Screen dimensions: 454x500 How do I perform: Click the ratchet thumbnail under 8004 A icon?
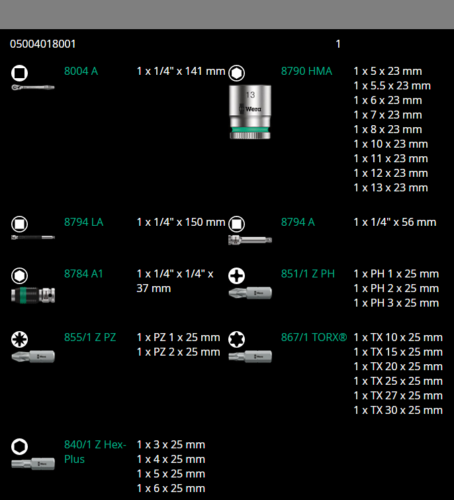(33, 88)
